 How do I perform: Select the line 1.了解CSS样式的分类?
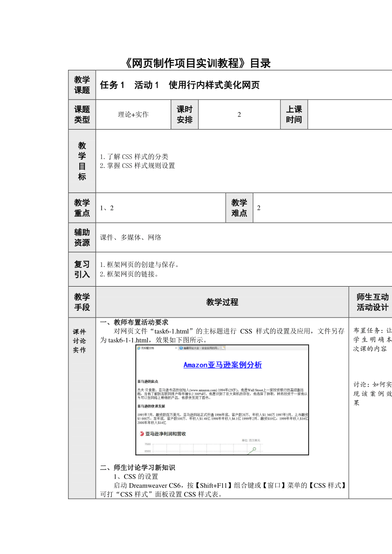tap(134, 157)
